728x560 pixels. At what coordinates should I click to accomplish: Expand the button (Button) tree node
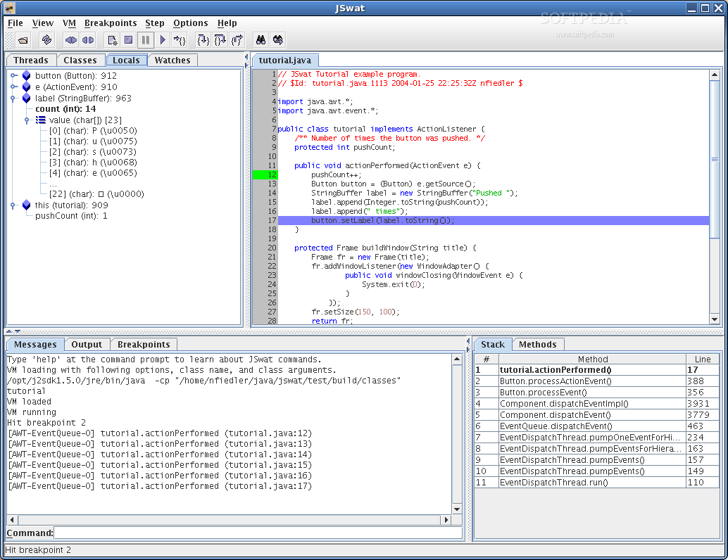13,75
